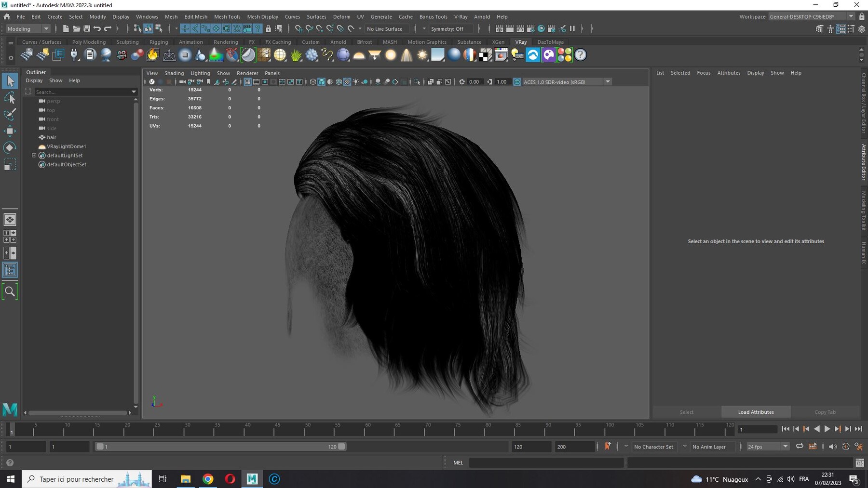The image size is (868, 488).
Task: Choose the Move tool in toolbox
Action: coord(10,131)
